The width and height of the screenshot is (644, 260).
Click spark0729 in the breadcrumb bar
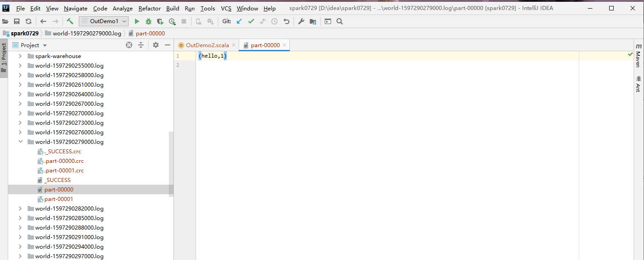21,33
